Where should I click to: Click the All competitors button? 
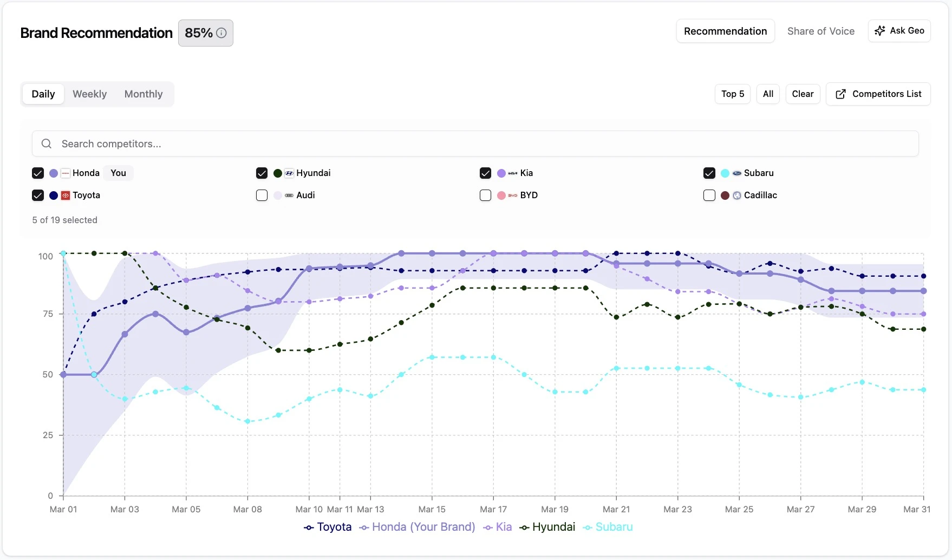768,94
